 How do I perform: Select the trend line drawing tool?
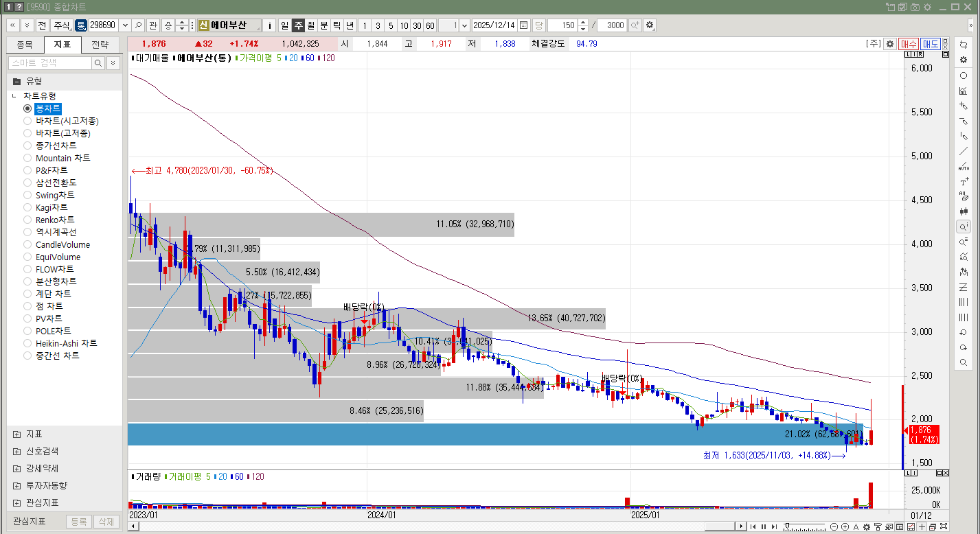pos(964,151)
